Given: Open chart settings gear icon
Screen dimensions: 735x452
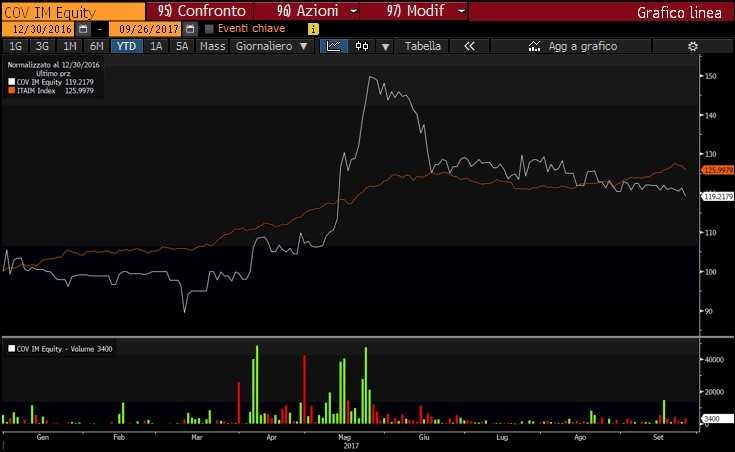Looking at the screenshot, I should click(693, 46).
